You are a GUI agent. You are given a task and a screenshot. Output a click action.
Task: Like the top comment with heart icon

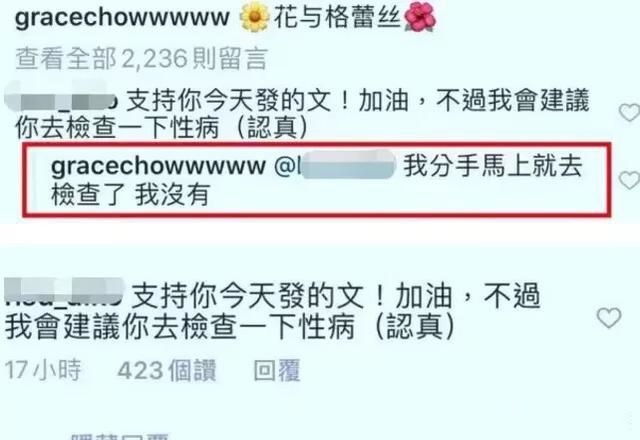coord(629,112)
